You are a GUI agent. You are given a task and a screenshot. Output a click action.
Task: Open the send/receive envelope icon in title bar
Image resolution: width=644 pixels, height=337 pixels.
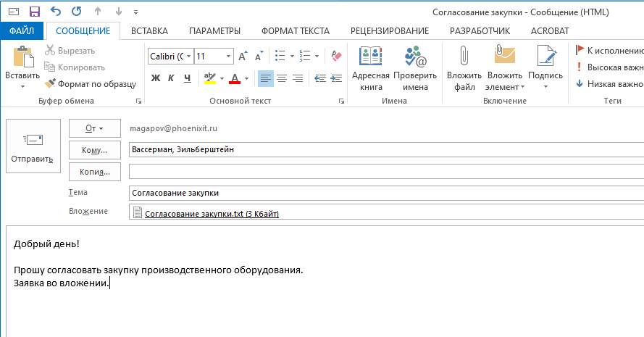coord(14,12)
